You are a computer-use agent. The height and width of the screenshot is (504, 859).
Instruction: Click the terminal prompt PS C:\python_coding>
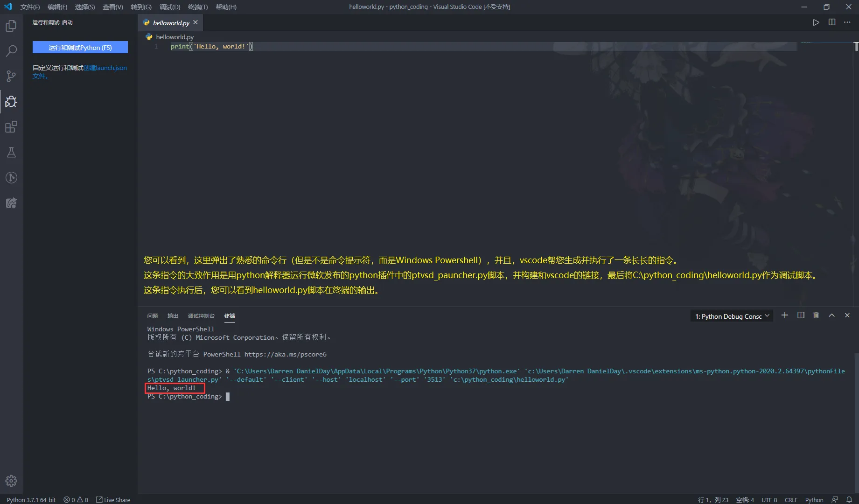click(x=185, y=396)
